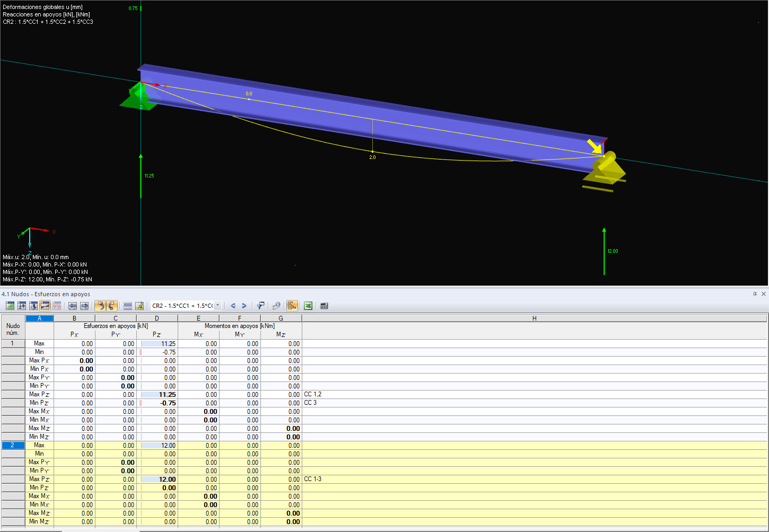Close the 4.1 Nudos results panel
This screenshot has width=769, height=532.
tap(764, 294)
